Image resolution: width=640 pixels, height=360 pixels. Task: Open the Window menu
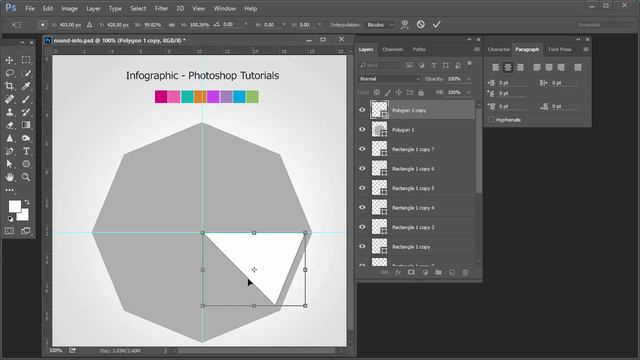[224, 8]
